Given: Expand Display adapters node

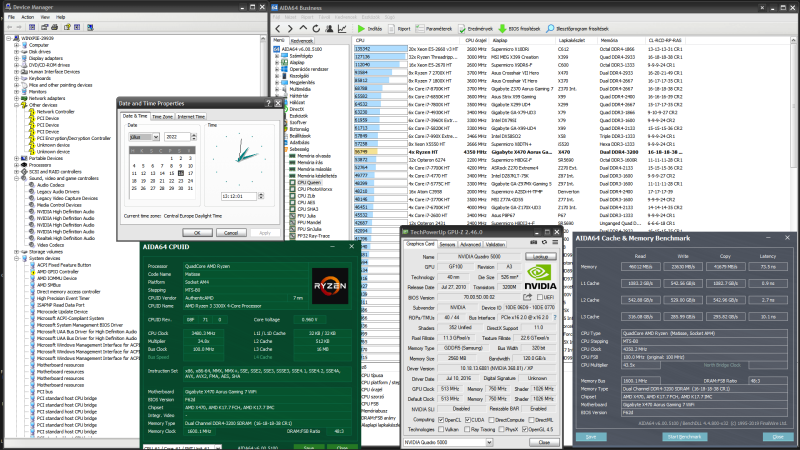Looking at the screenshot, I should click(x=17, y=58).
